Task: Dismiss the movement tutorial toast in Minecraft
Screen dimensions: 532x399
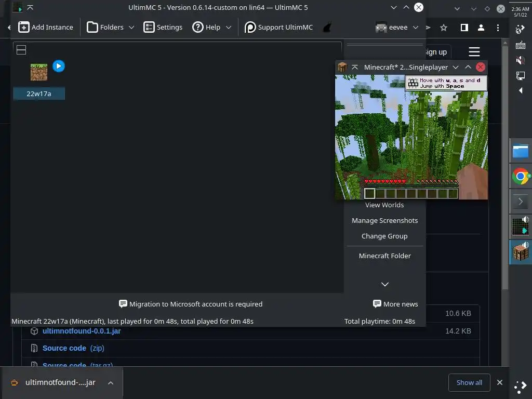Action: 446,83
